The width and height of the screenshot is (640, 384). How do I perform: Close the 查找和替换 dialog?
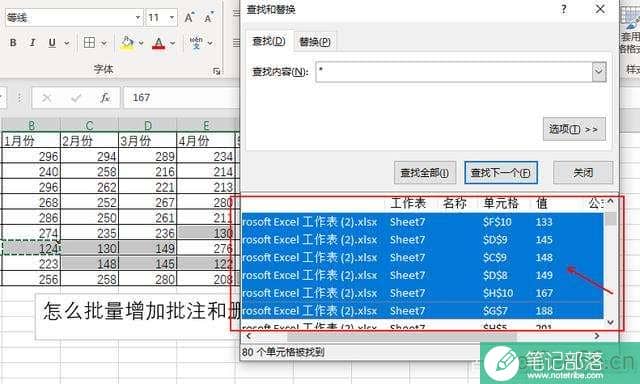point(600,9)
